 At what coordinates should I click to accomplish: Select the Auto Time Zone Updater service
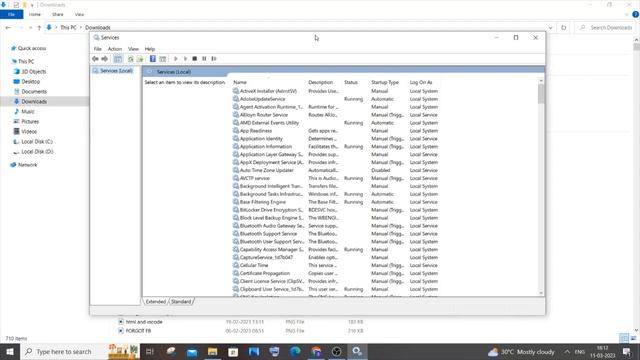(x=336, y=170)
